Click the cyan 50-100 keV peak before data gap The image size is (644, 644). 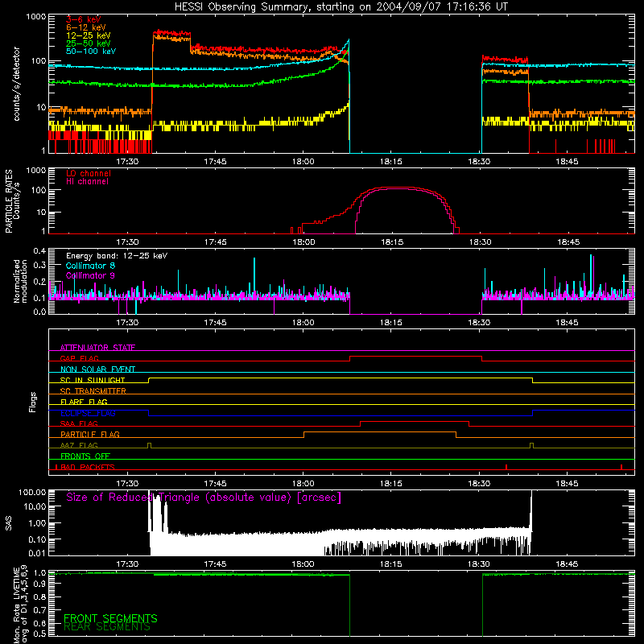pyautogui.click(x=349, y=41)
